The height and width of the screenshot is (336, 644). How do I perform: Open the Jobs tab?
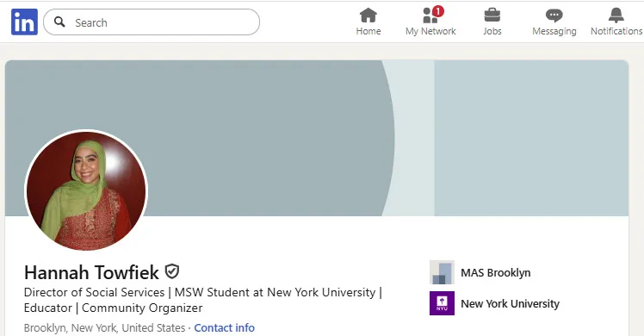(x=492, y=22)
